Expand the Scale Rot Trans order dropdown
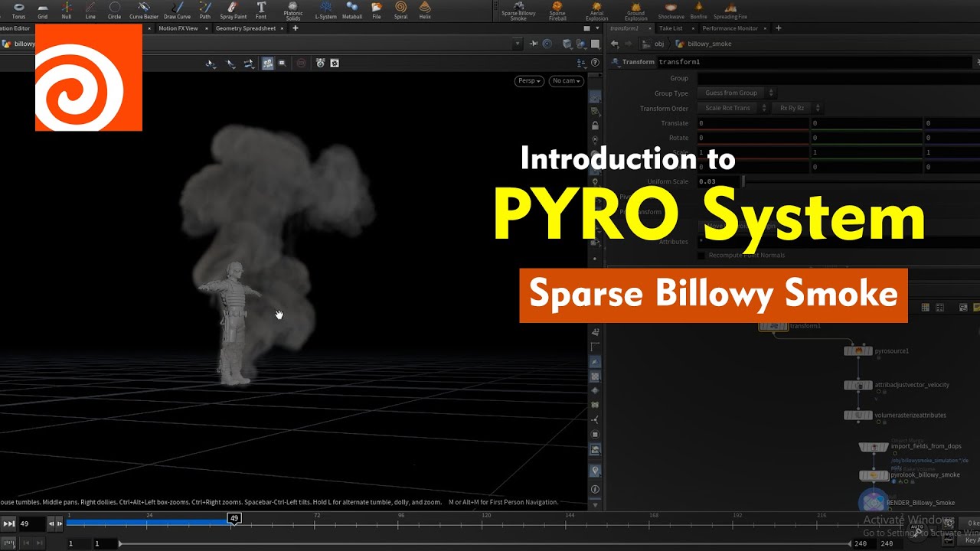This screenshot has width=980, height=551. [x=733, y=109]
